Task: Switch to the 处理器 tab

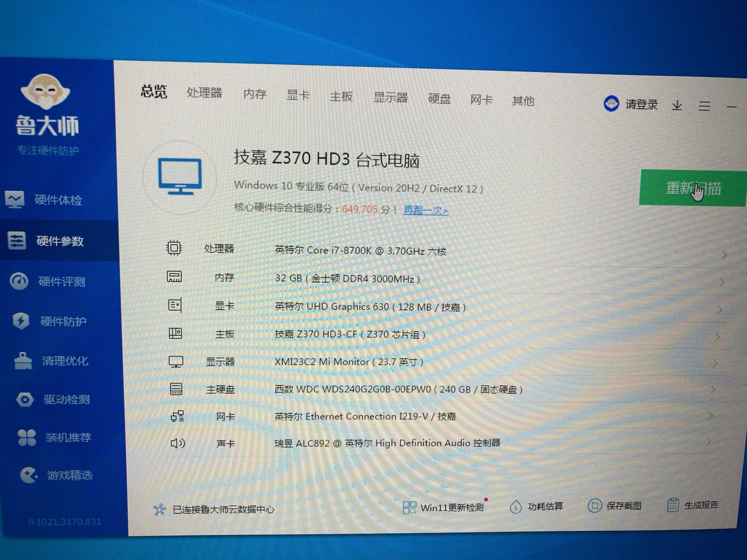Action: tap(204, 93)
